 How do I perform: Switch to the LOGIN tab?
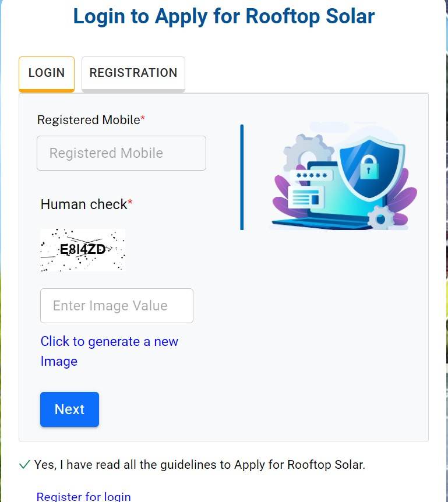click(47, 73)
